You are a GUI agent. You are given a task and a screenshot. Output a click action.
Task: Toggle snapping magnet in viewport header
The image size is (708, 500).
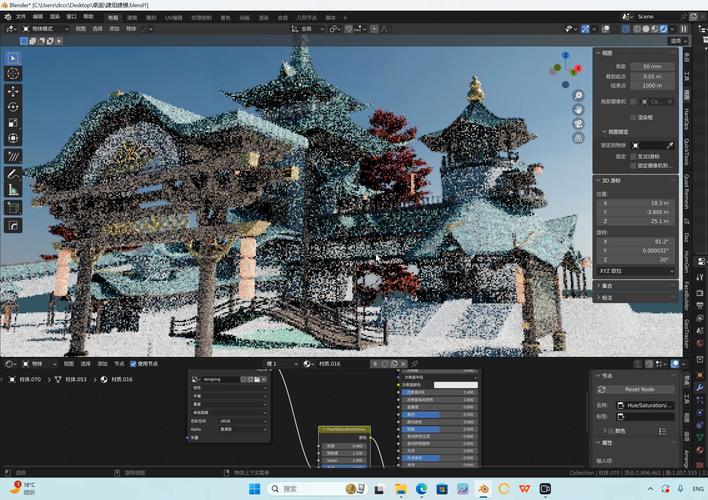[x=349, y=29]
